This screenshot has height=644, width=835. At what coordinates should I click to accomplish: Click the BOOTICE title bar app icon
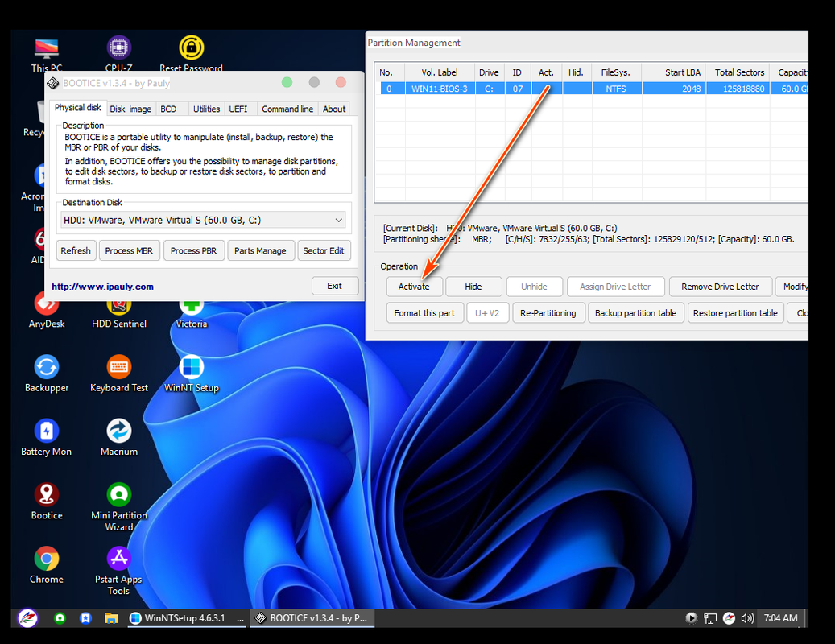tap(52, 83)
